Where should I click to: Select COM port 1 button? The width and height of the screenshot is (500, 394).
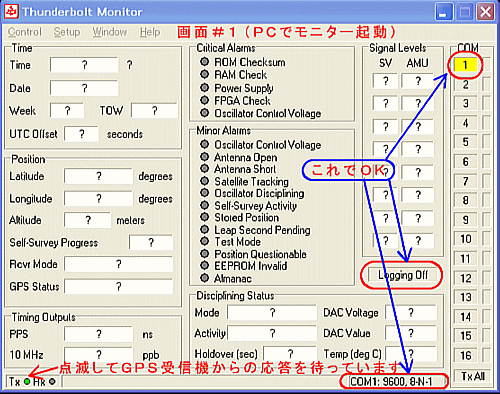coord(465,64)
